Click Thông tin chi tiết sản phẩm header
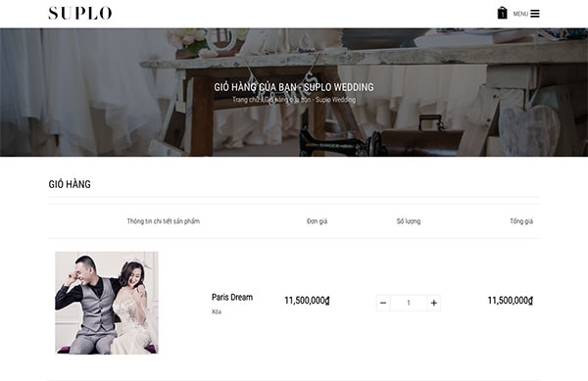 (163, 221)
